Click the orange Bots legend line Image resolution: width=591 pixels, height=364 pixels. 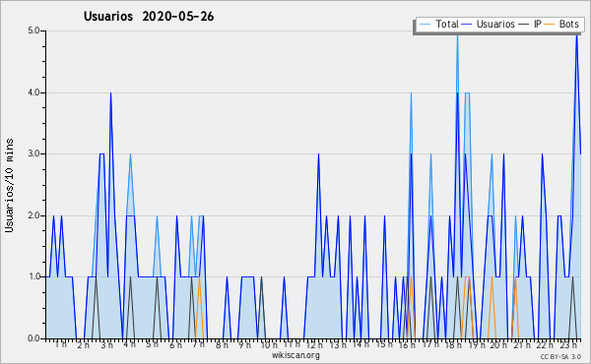[550, 25]
